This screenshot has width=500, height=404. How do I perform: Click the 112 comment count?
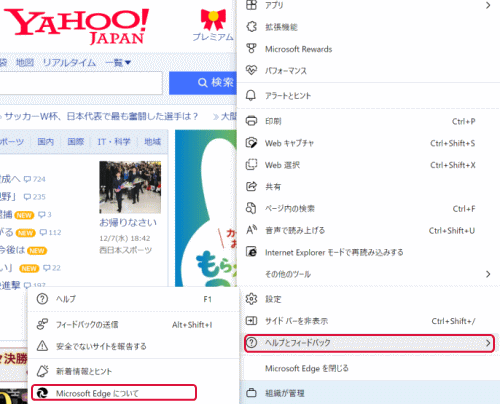coord(50,232)
